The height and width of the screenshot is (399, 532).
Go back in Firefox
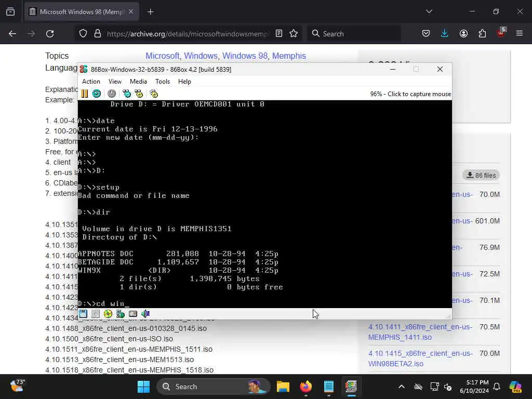(12, 34)
